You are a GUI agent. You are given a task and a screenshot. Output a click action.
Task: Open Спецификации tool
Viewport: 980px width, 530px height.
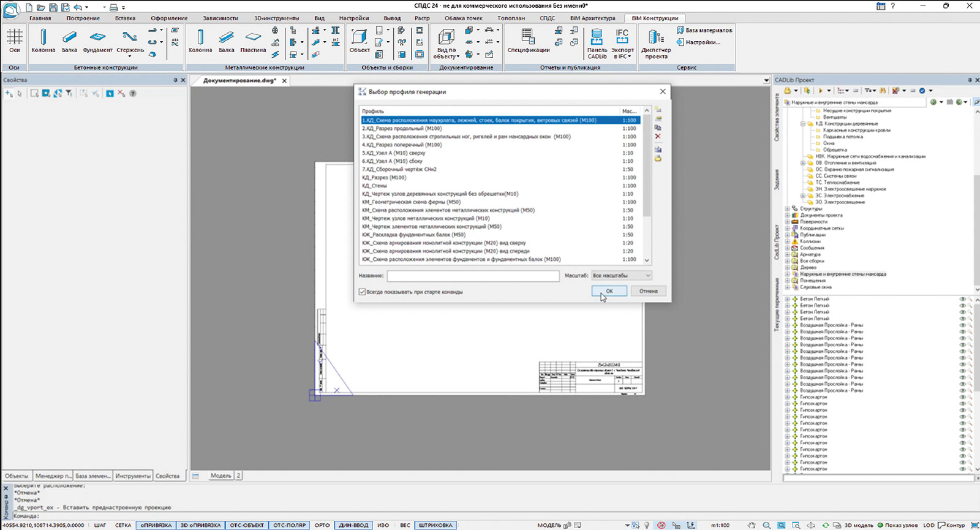[528, 40]
